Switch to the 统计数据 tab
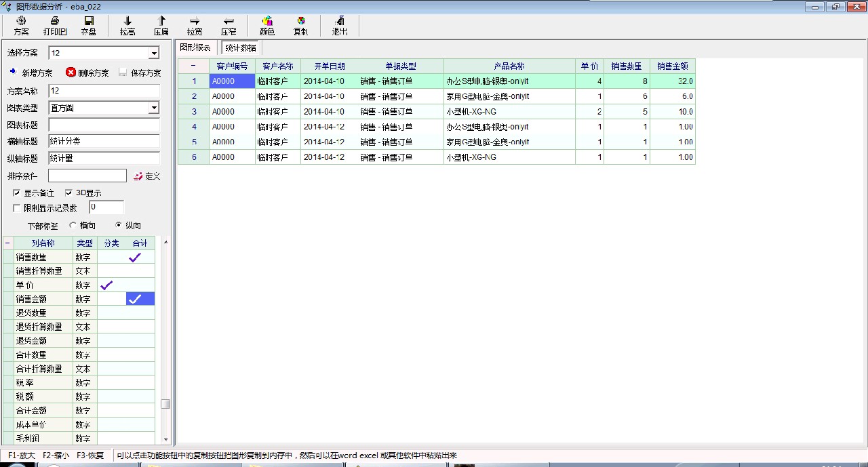The image size is (868, 467). coord(241,47)
